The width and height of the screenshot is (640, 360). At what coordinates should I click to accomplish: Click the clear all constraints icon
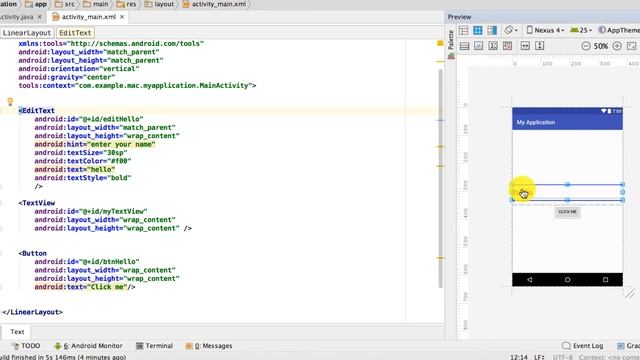(493, 46)
